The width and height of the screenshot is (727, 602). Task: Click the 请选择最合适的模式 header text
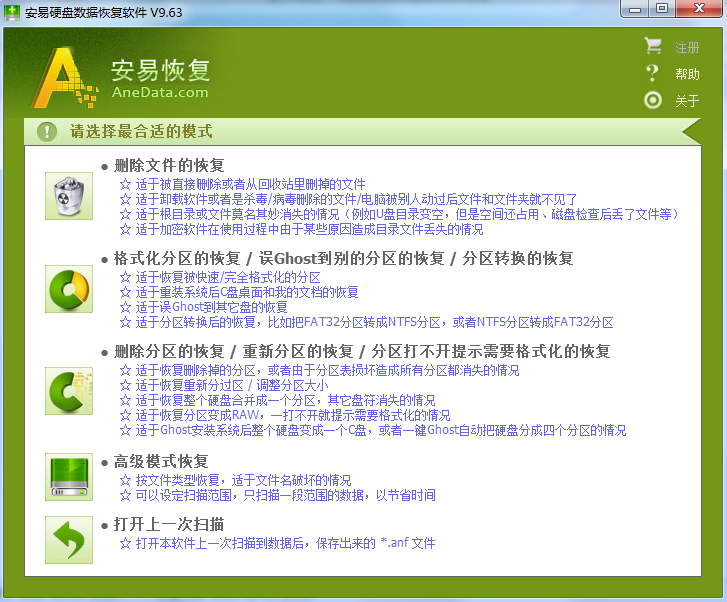[x=141, y=132]
